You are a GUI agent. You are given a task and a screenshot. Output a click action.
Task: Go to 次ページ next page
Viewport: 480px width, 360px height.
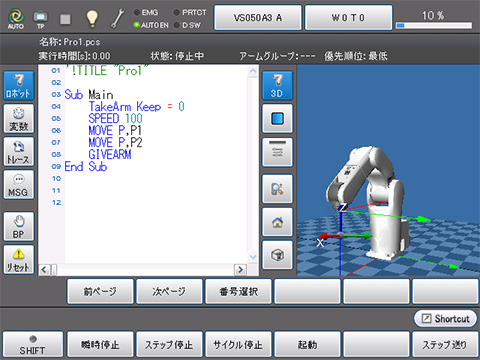(x=169, y=292)
